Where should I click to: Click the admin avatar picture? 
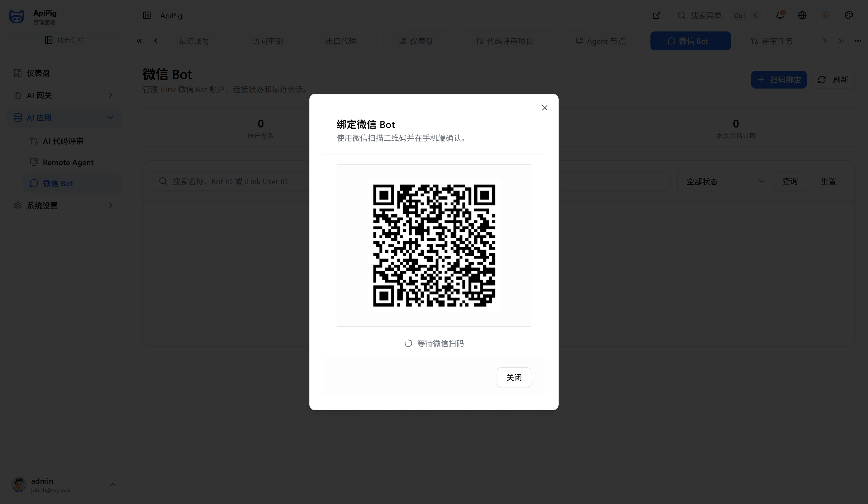click(x=19, y=485)
